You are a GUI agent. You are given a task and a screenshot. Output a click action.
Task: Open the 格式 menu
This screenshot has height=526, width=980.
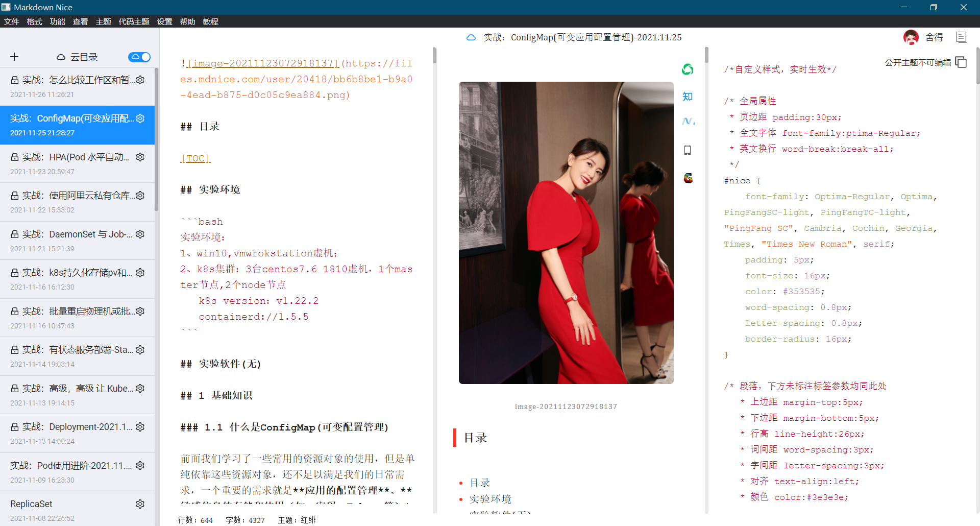(34, 21)
